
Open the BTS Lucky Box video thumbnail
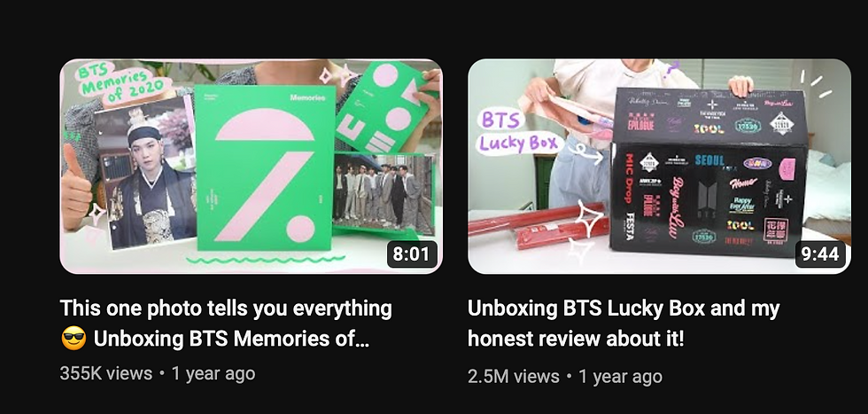pos(659,167)
